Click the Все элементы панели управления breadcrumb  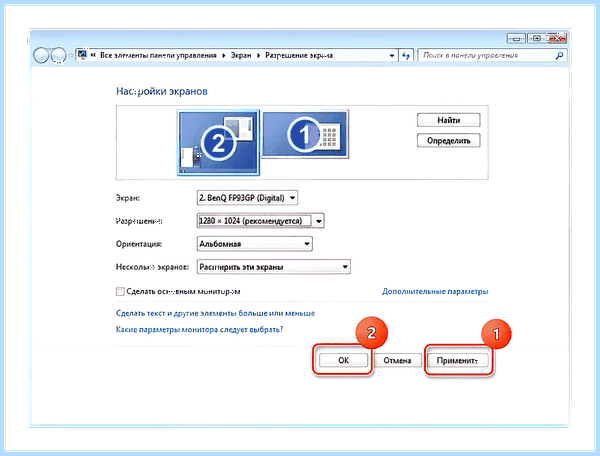click(x=158, y=55)
